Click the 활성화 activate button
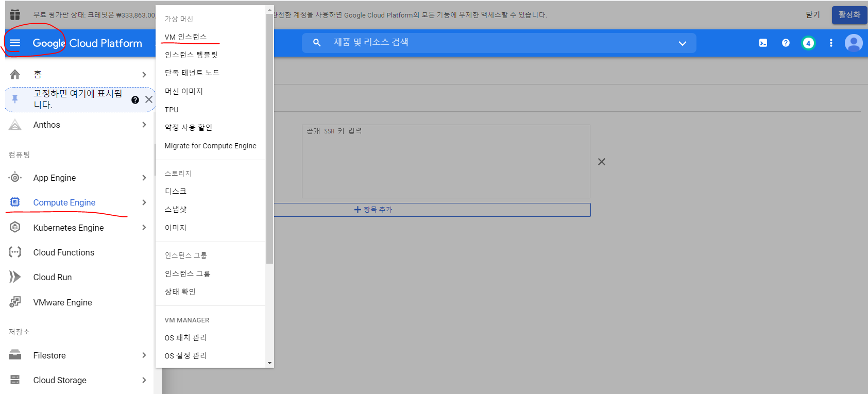 coord(849,15)
